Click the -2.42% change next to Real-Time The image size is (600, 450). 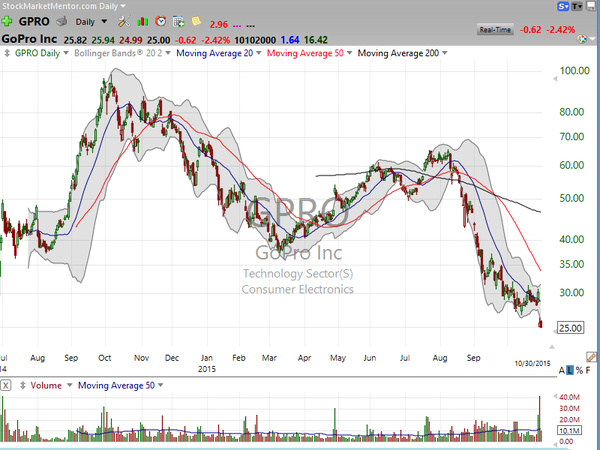pos(561,30)
